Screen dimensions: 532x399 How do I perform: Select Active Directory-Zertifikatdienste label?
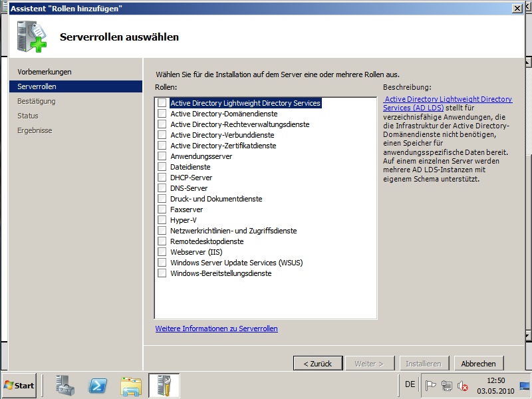coord(223,146)
